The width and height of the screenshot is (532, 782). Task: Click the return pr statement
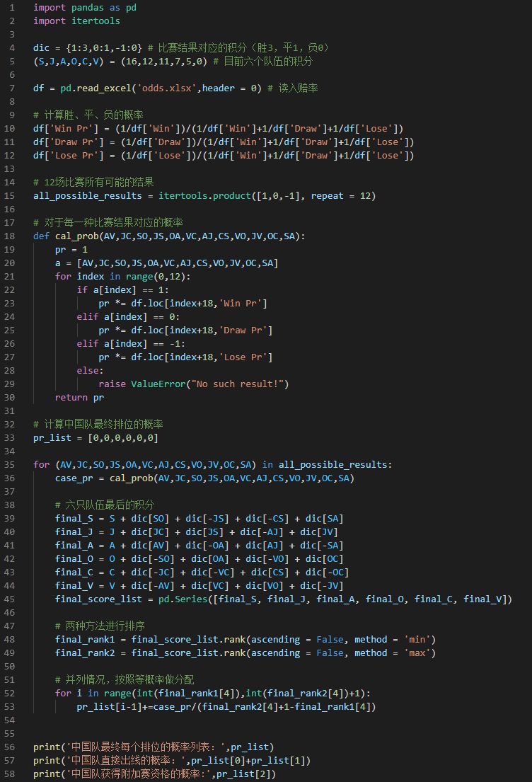(79, 398)
